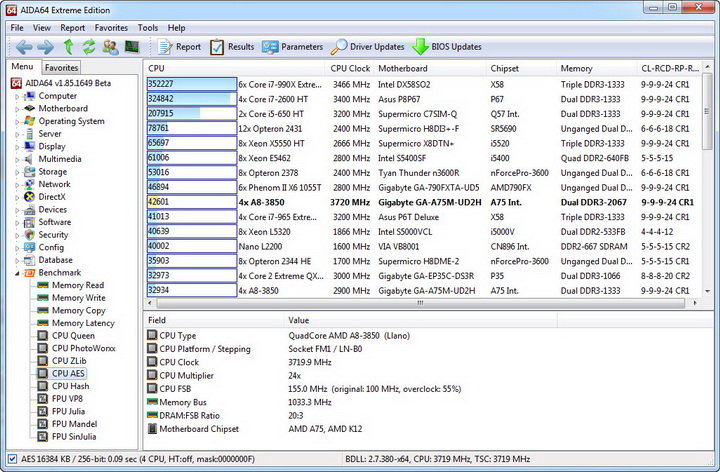The image size is (720, 472).
Task: Open the Operating System node
Action: click(71, 121)
